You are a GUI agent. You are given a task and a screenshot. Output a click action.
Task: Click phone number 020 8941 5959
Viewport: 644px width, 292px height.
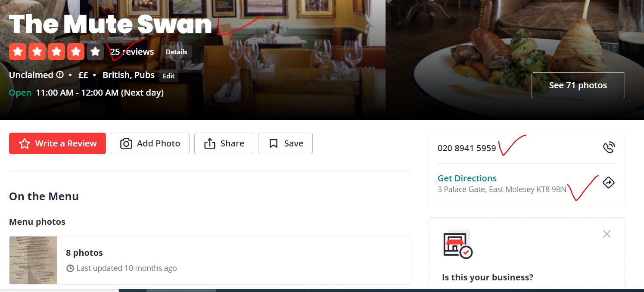click(x=467, y=148)
